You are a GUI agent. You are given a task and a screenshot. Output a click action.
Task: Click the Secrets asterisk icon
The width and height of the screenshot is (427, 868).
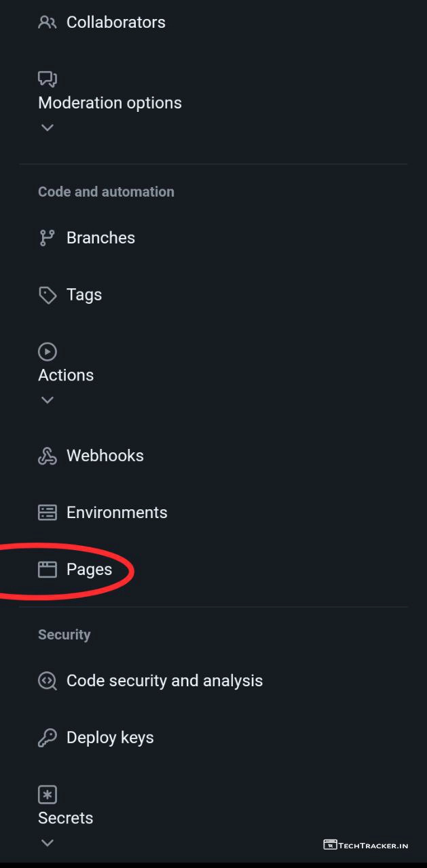click(47, 795)
